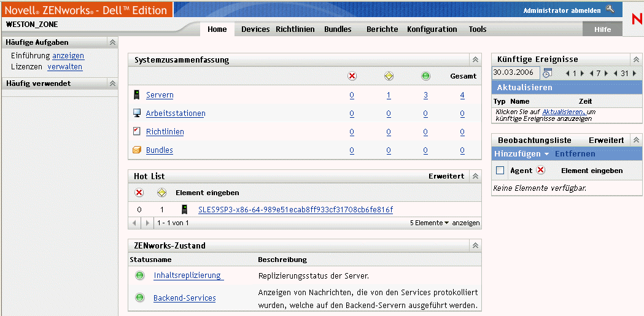Collapse the ZENworks-Zustand panel

click(476, 245)
